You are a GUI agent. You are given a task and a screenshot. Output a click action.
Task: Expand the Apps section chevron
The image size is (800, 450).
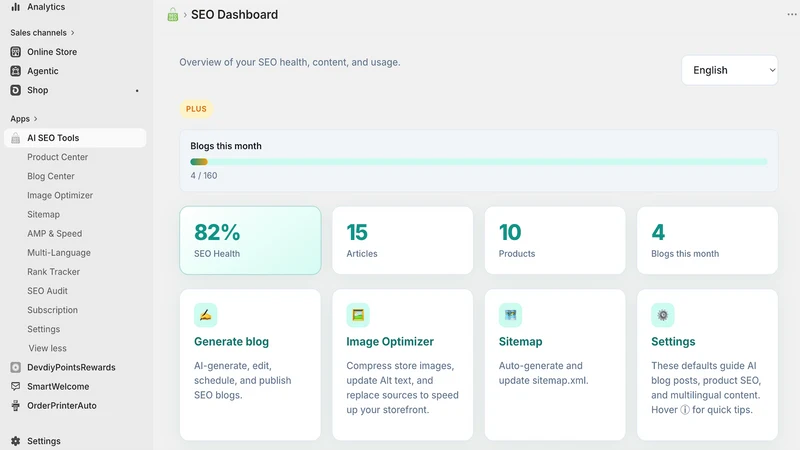click(35, 119)
